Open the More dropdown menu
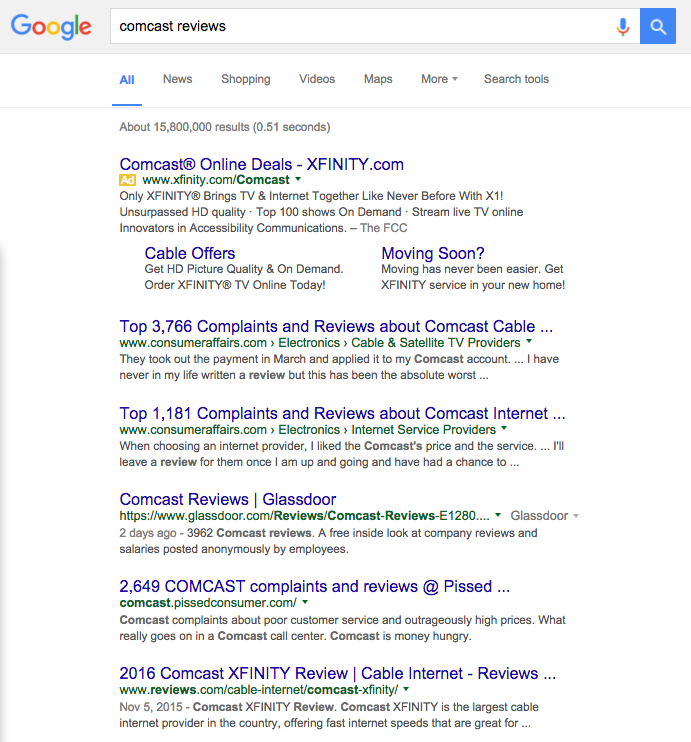This screenshot has width=691, height=742. point(439,79)
